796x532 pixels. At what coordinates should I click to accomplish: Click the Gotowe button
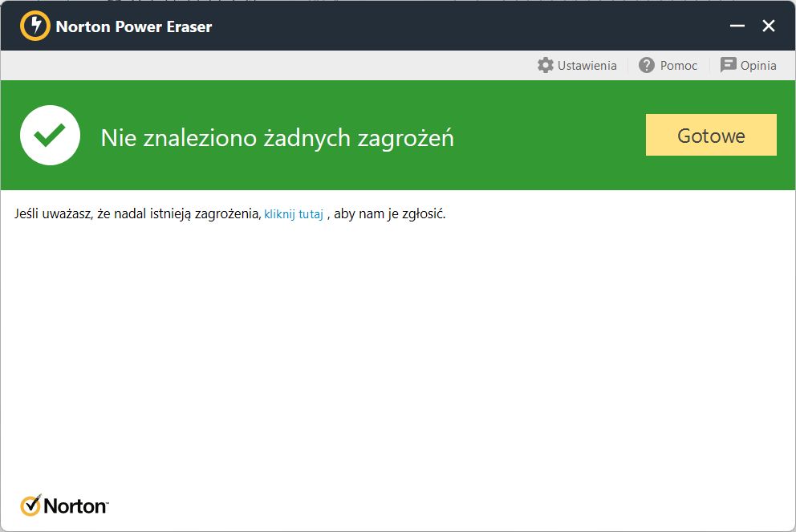tap(711, 135)
